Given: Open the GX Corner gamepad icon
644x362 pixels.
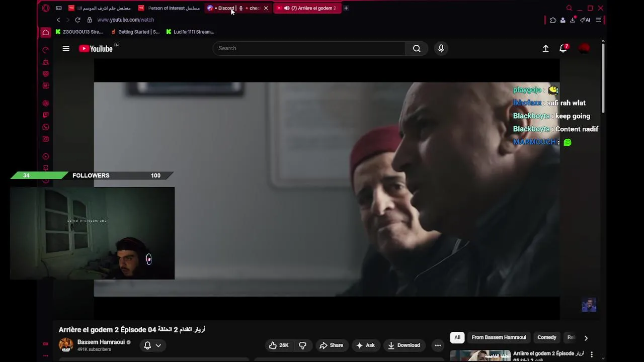Looking at the screenshot, I should (x=59, y=8).
